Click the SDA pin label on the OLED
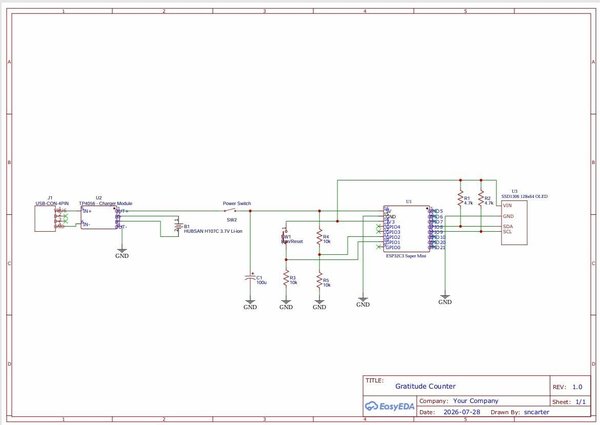The width and height of the screenshot is (600, 425). (x=508, y=226)
